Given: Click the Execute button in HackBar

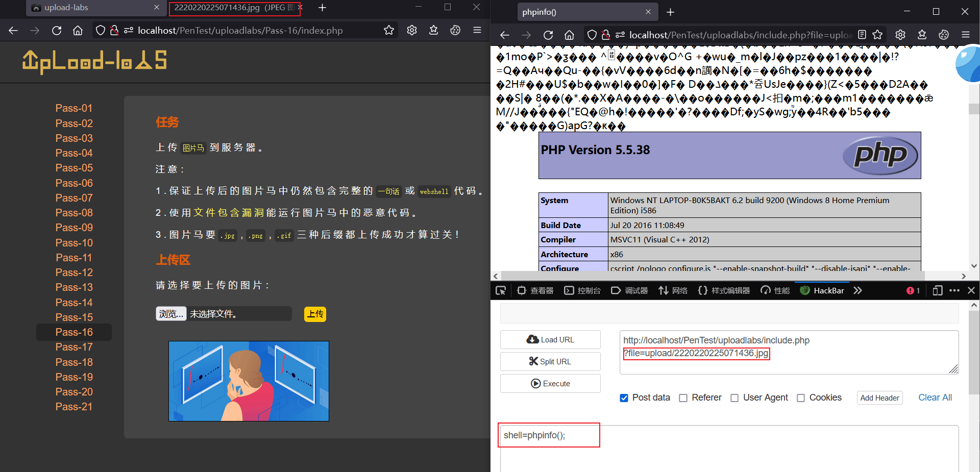Looking at the screenshot, I should pyautogui.click(x=550, y=383).
